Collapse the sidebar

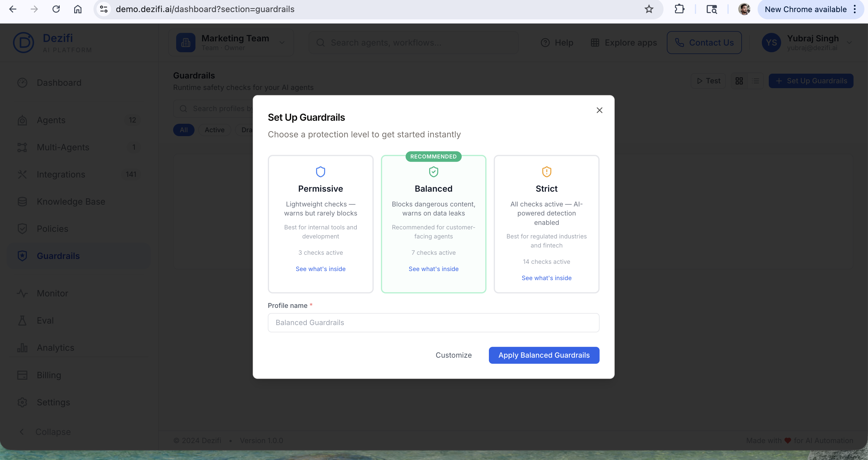(45, 432)
